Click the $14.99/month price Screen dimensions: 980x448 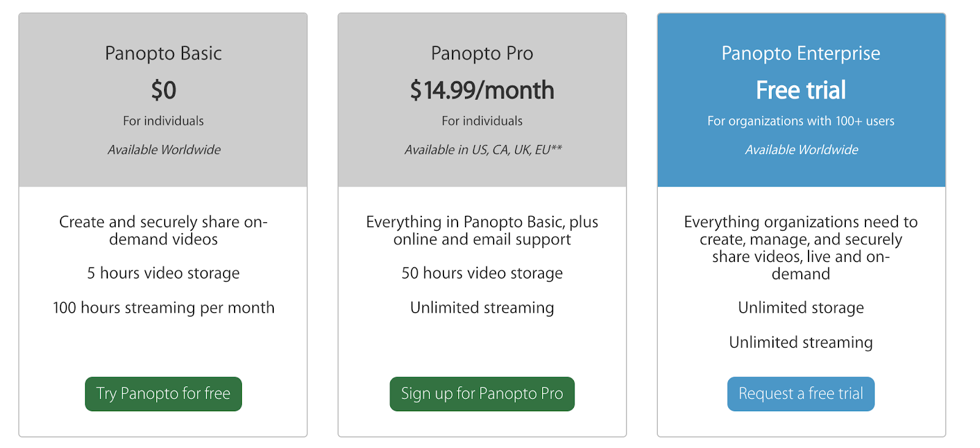(x=482, y=91)
